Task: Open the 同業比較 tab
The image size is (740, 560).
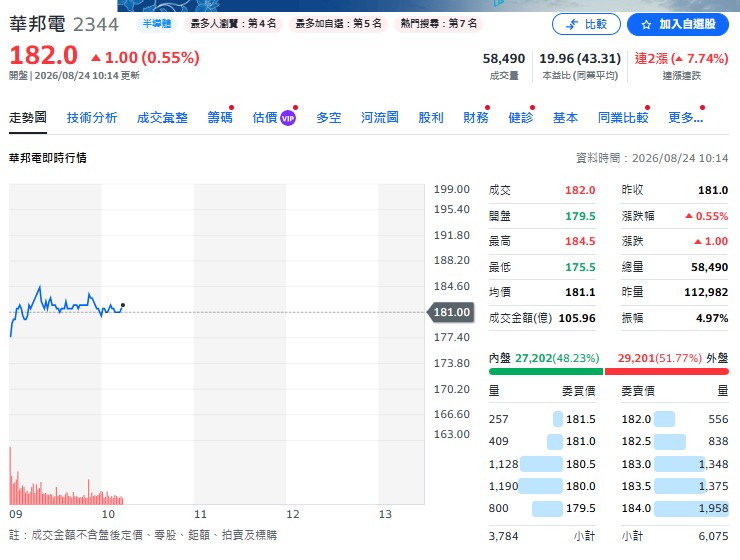Action: 623,117
